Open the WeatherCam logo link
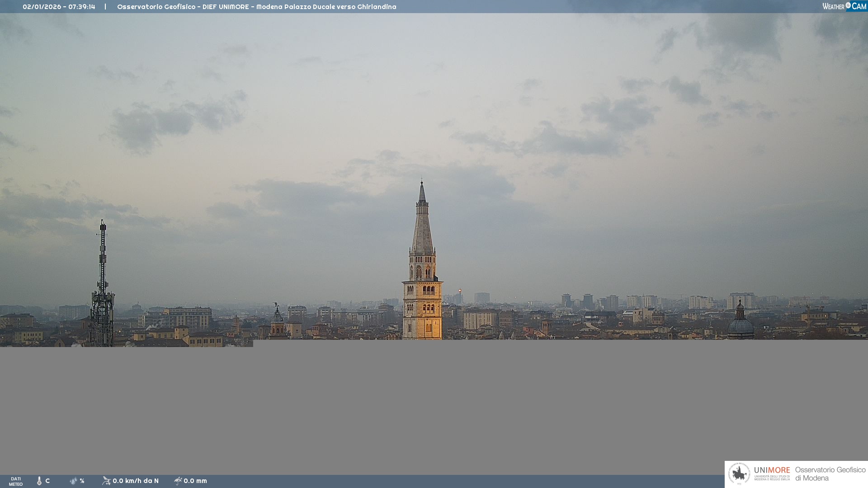The height and width of the screenshot is (488, 868). click(x=844, y=6)
